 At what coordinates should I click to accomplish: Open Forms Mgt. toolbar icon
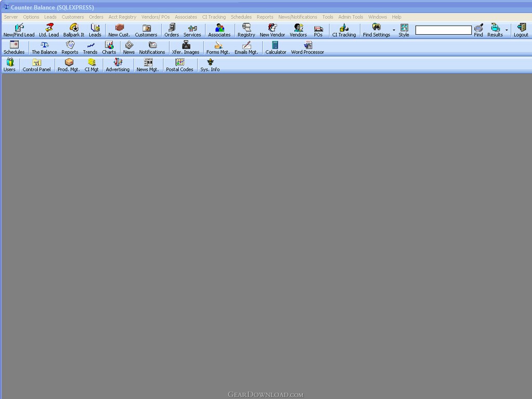click(218, 47)
